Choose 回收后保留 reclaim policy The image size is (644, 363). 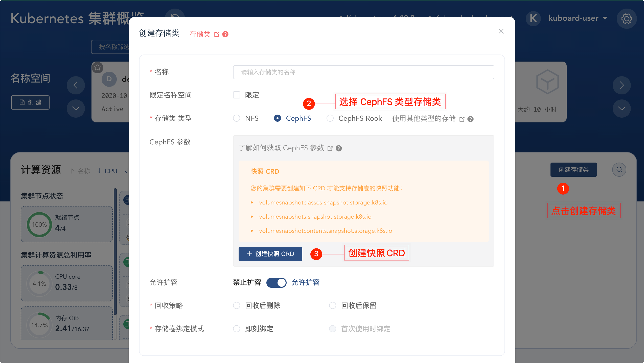[333, 306]
